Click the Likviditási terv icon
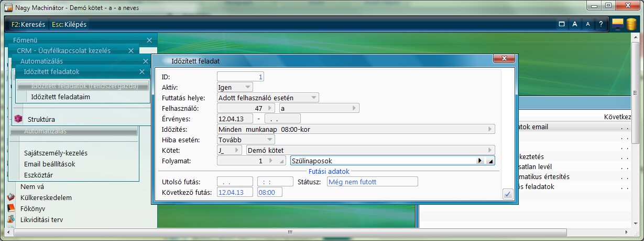Image resolution: width=644 pixels, height=241 pixels. tap(11, 219)
